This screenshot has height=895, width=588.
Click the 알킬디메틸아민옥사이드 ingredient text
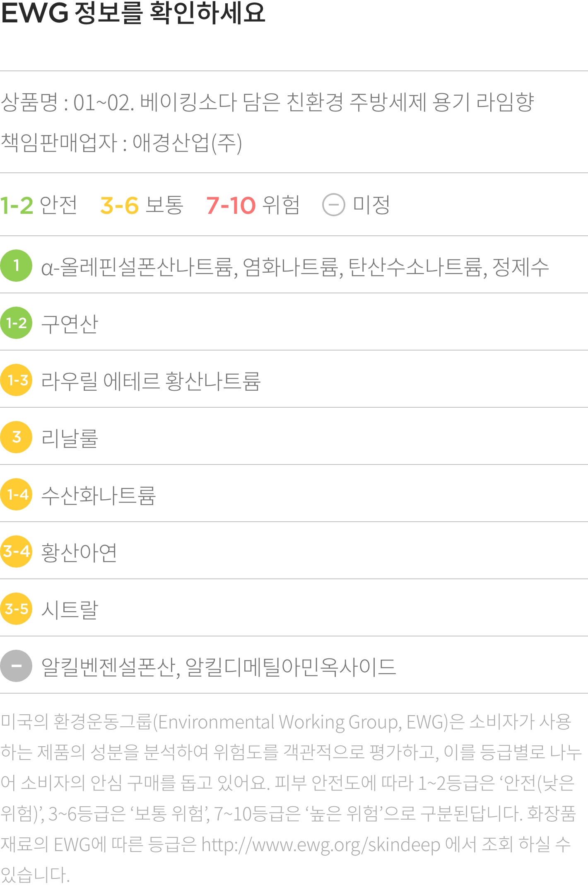(291, 667)
